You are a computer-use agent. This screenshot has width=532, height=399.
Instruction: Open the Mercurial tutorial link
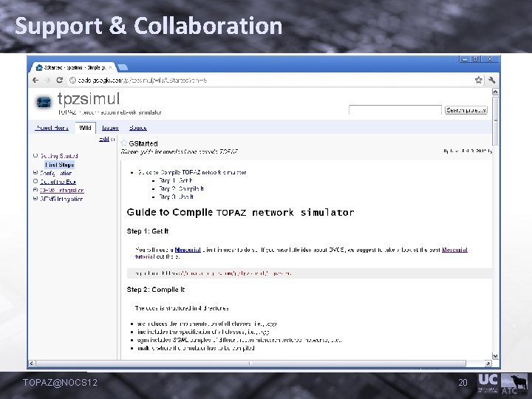pyautogui.click(x=454, y=250)
